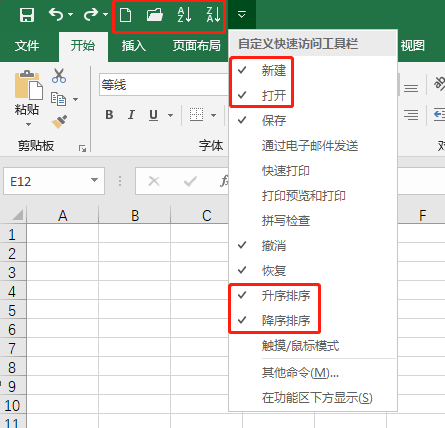The width and height of the screenshot is (445, 428).
Task: Switch to the 插入 ribbon tab
Action: 134,46
